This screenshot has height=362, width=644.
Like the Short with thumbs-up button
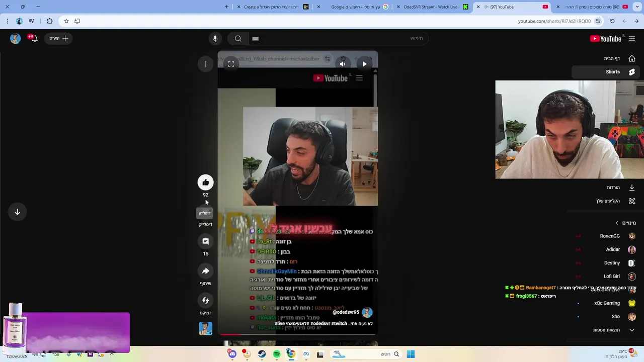[x=205, y=183]
